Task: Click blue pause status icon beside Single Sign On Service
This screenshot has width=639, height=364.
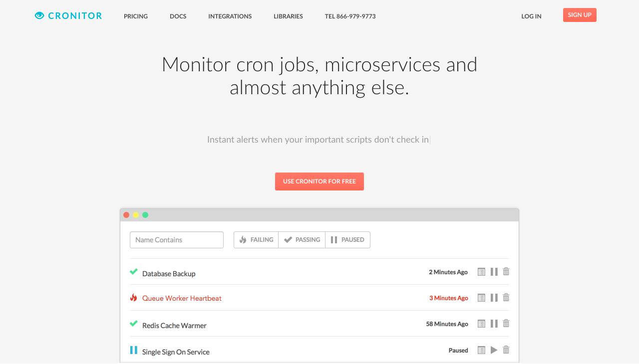Action: point(134,350)
